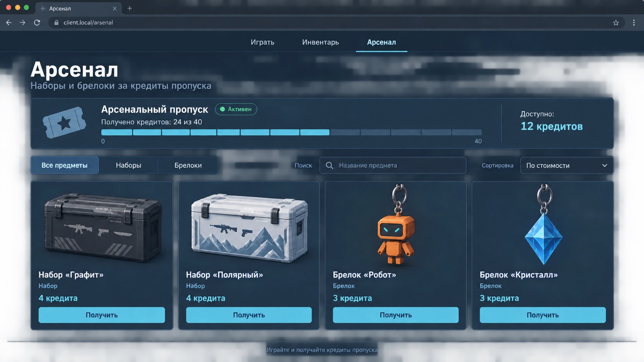Click the 12 кредитов available balance
Screen dimensions: 644x362
click(551, 126)
